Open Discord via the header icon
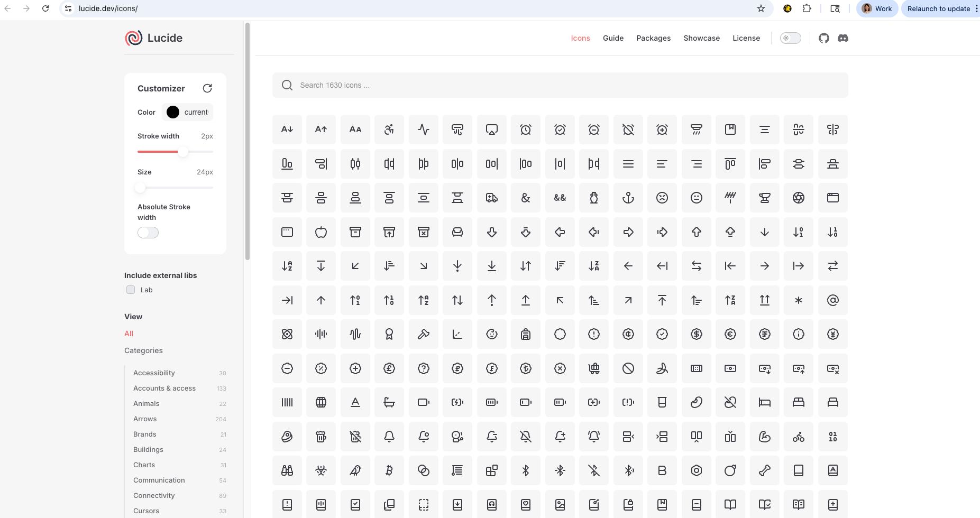Image resolution: width=980 pixels, height=518 pixels. [x=843, y=38]
